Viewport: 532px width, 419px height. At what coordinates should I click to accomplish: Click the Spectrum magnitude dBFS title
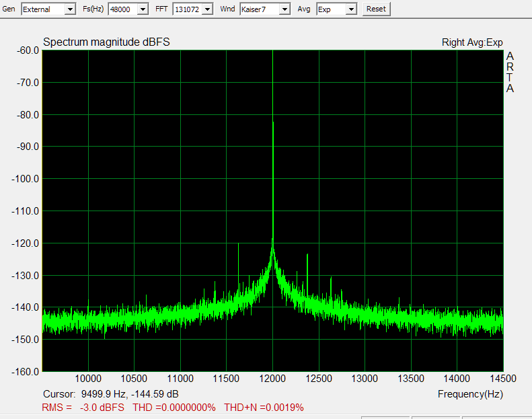point(106,42)
